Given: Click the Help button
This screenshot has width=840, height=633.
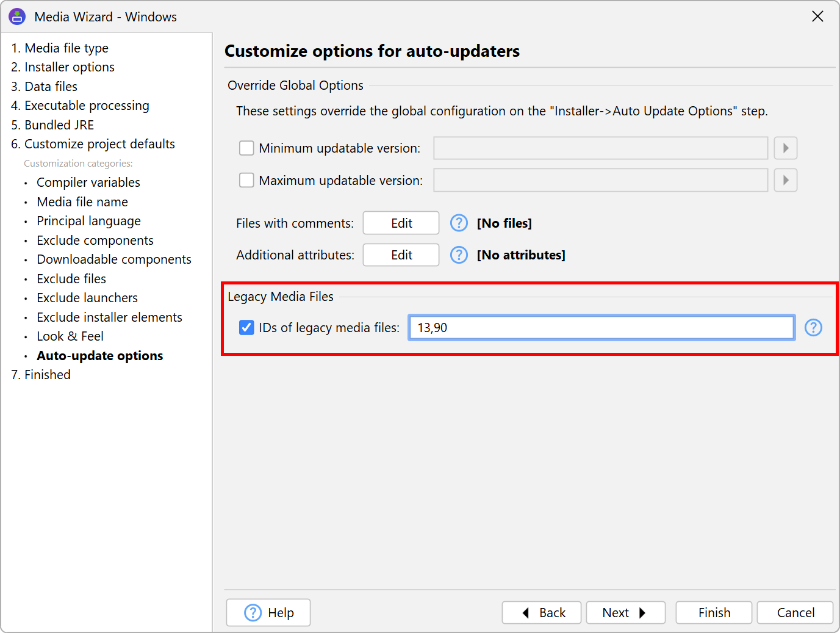Looking at the screenshot, I should (268, 613).
